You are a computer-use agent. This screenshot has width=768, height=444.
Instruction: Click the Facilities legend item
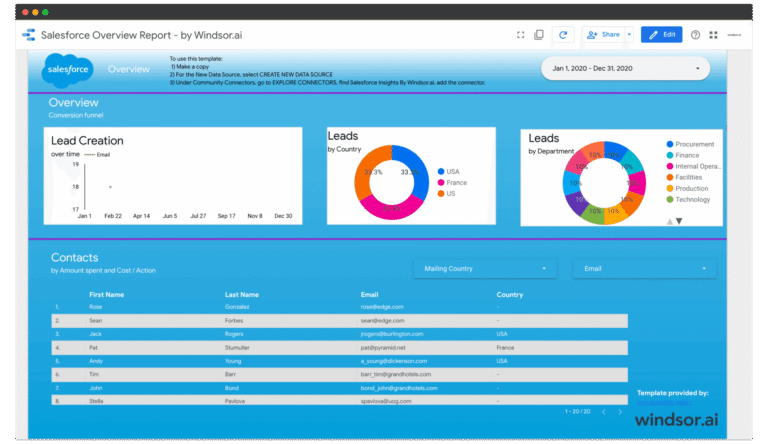tap(684, 177)
